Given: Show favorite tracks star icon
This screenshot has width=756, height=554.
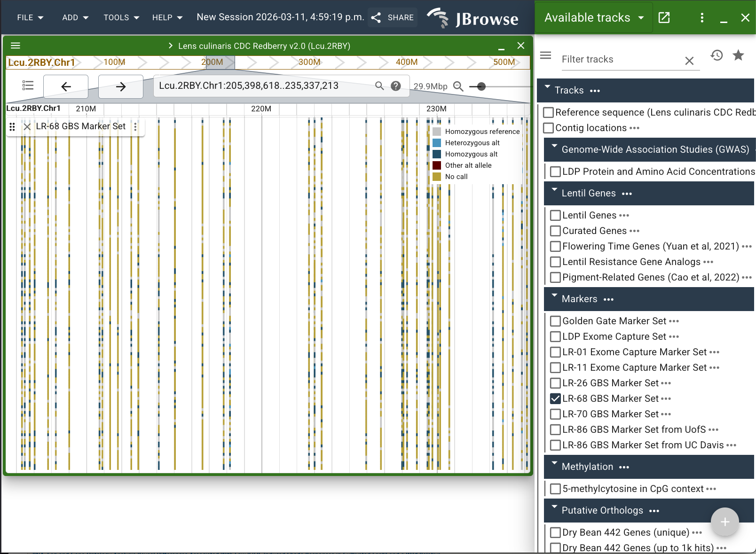Looking at the screenshot, I should pos(738,55).
